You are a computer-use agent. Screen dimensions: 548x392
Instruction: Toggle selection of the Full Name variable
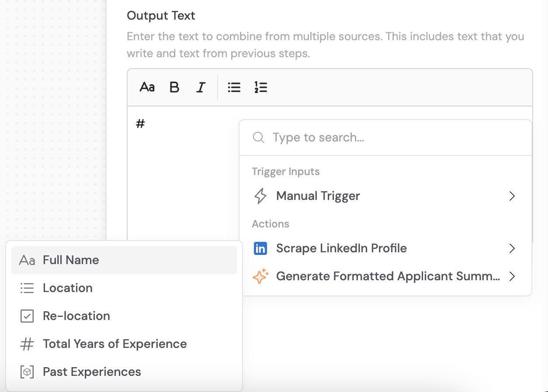coord(70,260)
